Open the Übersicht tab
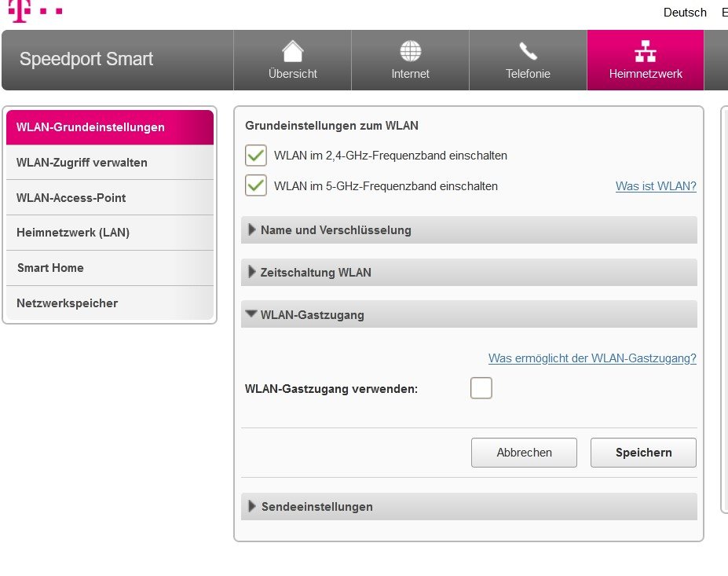728x576 pixels. pos(292,61)
